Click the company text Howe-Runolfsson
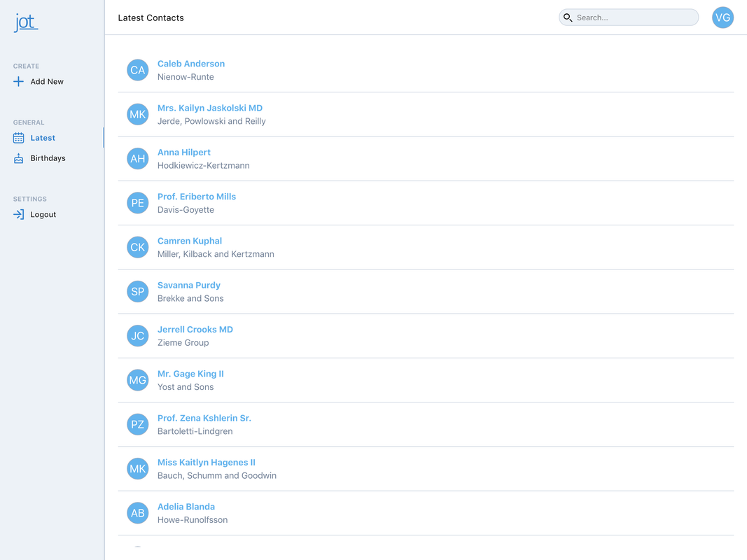The image size is (747, 560). point(193,520)
